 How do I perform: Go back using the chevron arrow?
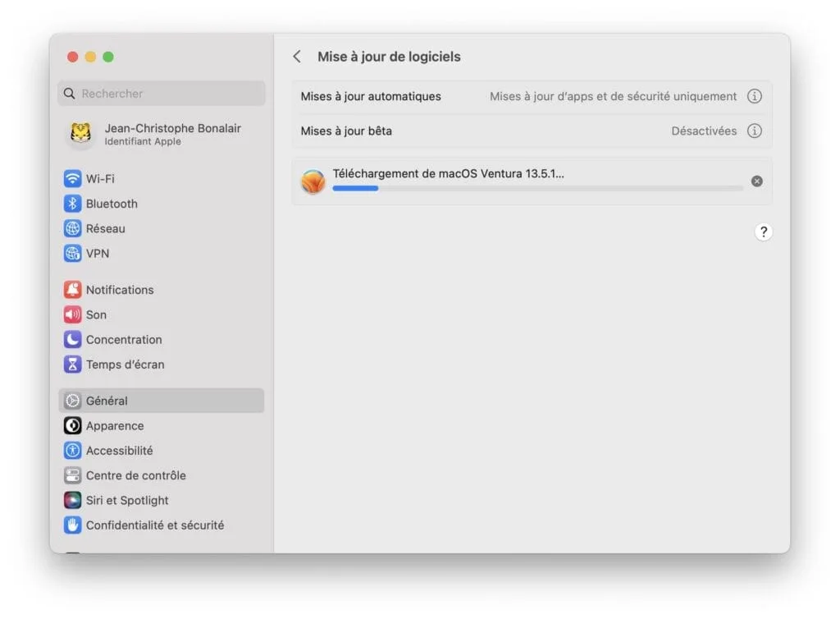point(297,57)
